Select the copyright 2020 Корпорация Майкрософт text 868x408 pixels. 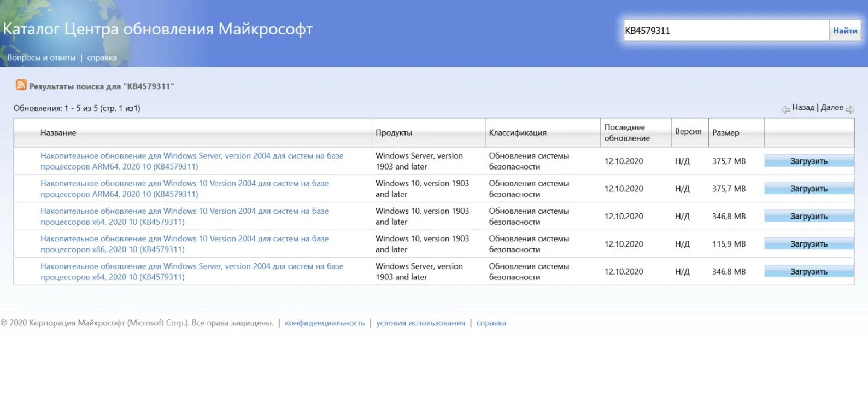(x=137, y=323)
